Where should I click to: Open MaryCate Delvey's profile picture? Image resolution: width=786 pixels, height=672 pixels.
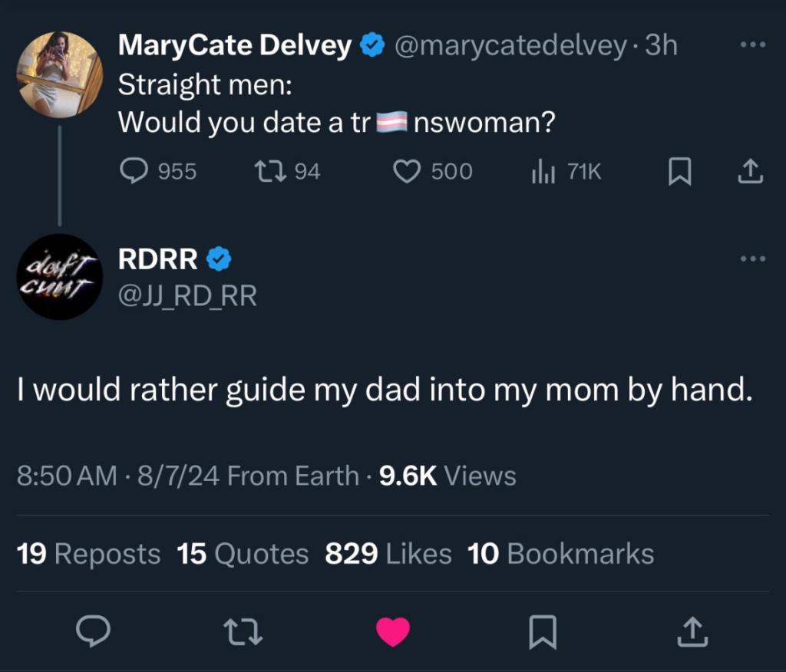(x=60, y=74)
